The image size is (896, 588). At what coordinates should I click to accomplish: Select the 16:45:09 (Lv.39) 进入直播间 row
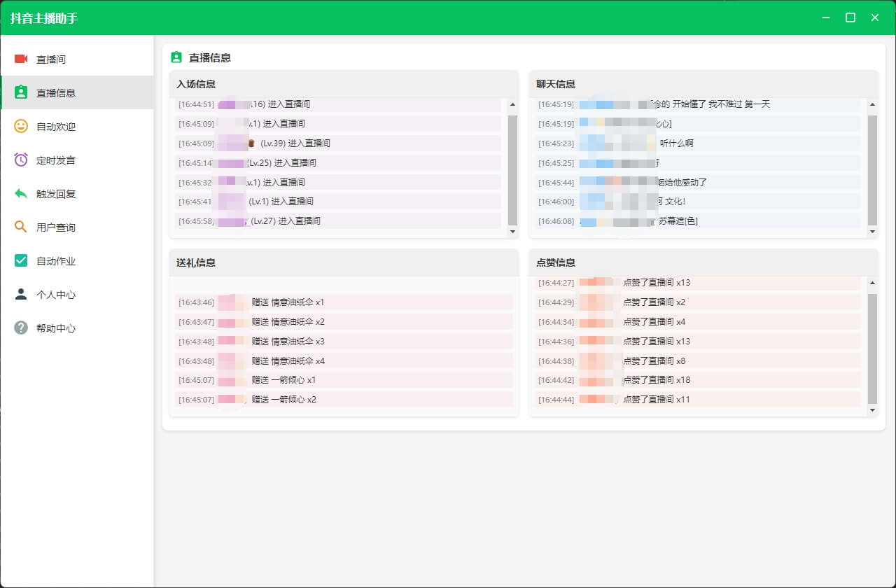337,143
